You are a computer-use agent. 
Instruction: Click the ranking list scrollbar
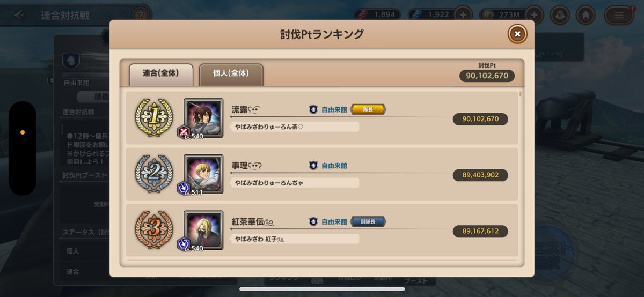pos(520,95)
